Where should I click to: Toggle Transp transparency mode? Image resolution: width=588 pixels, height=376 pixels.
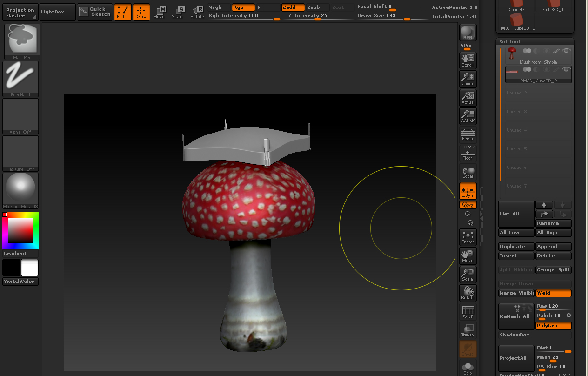[x=468, y=330]
